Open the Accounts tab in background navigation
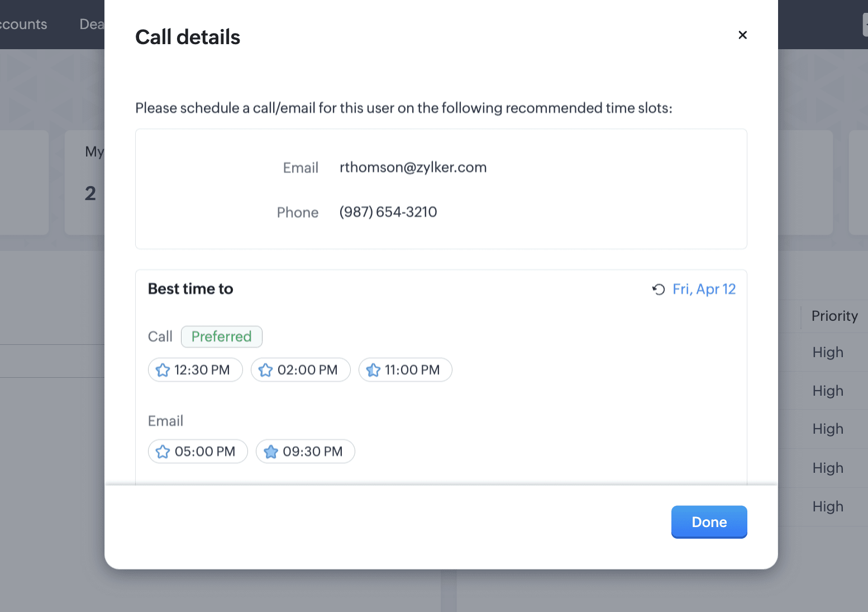Screen dimensions: 868x612 point(23,25)
